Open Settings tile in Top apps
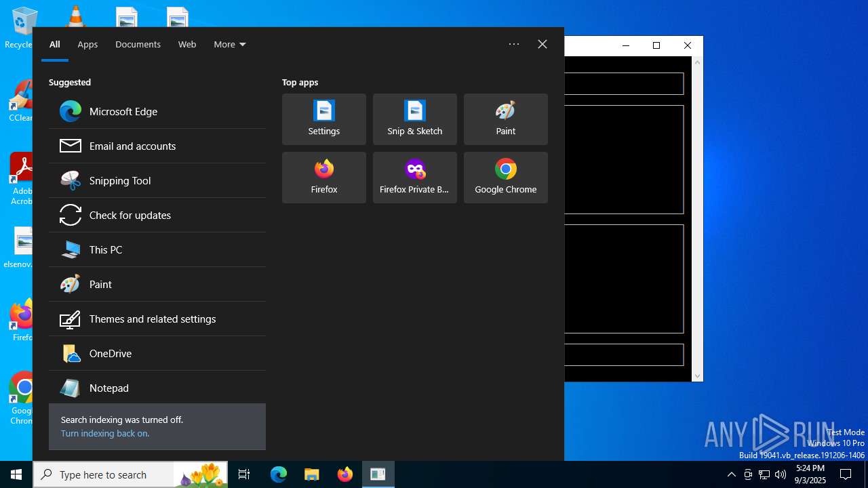868x488 pixels. click(324, 119)
